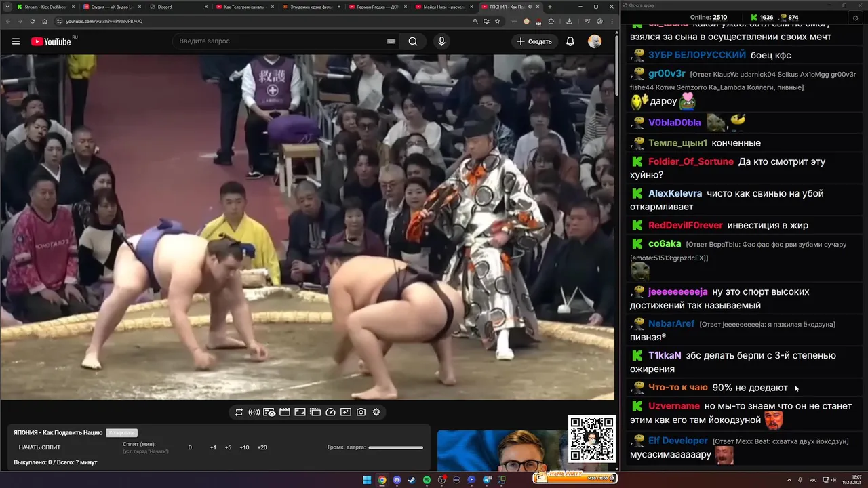
Task: Open the site information icon in address bar
Action: pos(59,21)
